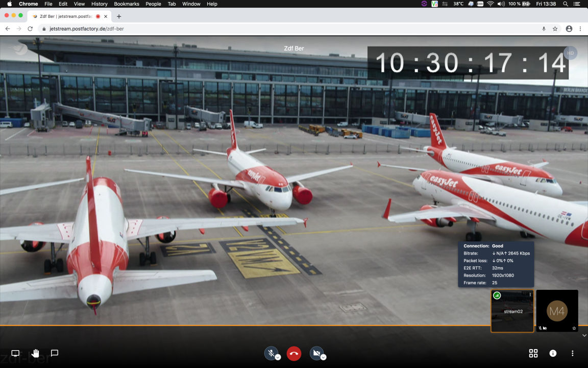Switch to tile view layout

(533, 353)
